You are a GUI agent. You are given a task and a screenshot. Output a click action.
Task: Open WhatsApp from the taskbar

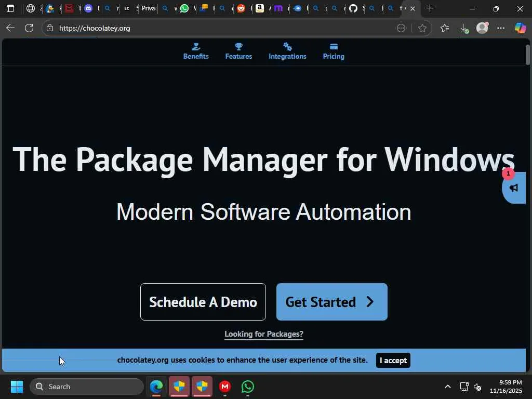click(x=247, y=387)
